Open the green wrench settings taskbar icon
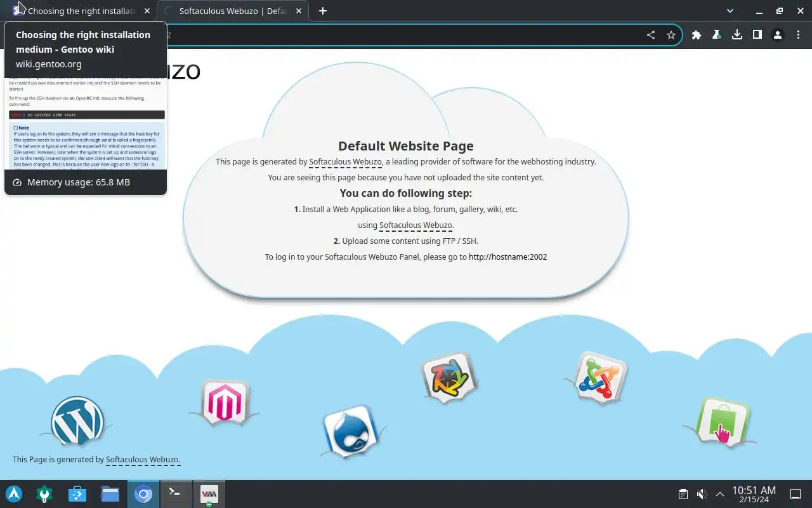812x508 pixels. [x=44, y=494]
